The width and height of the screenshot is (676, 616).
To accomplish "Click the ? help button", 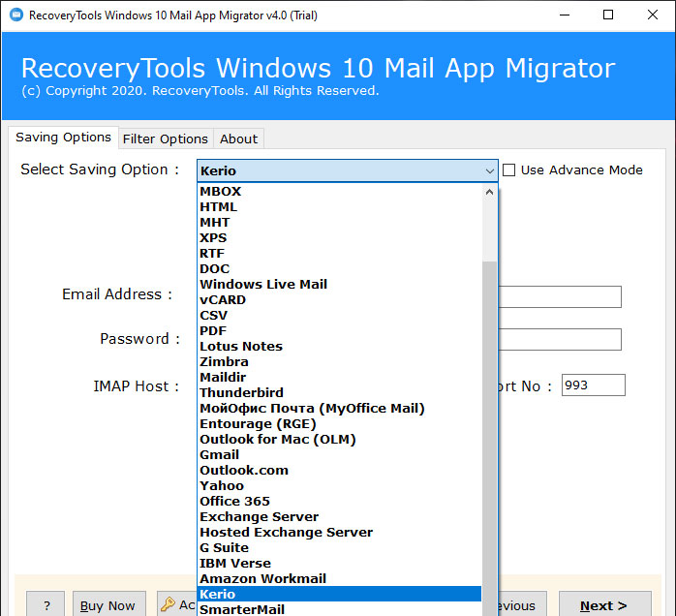I will pos(46,604).
